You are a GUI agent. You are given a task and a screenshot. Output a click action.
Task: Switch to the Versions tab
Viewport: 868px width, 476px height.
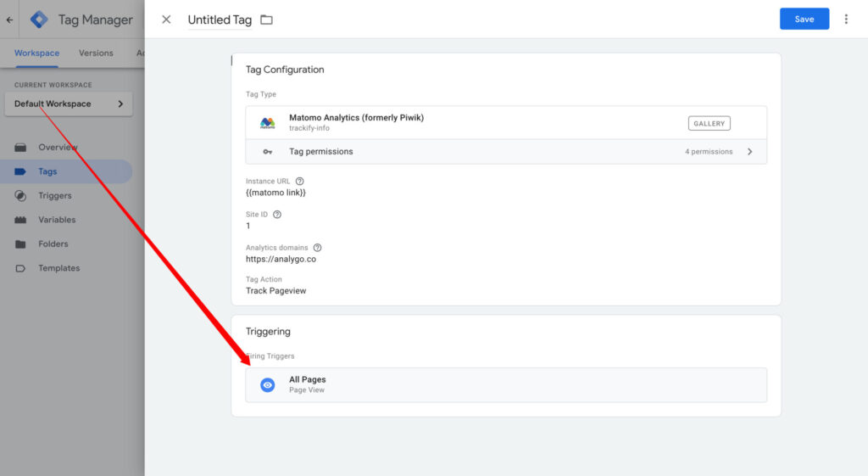click(x=96, y=53)
